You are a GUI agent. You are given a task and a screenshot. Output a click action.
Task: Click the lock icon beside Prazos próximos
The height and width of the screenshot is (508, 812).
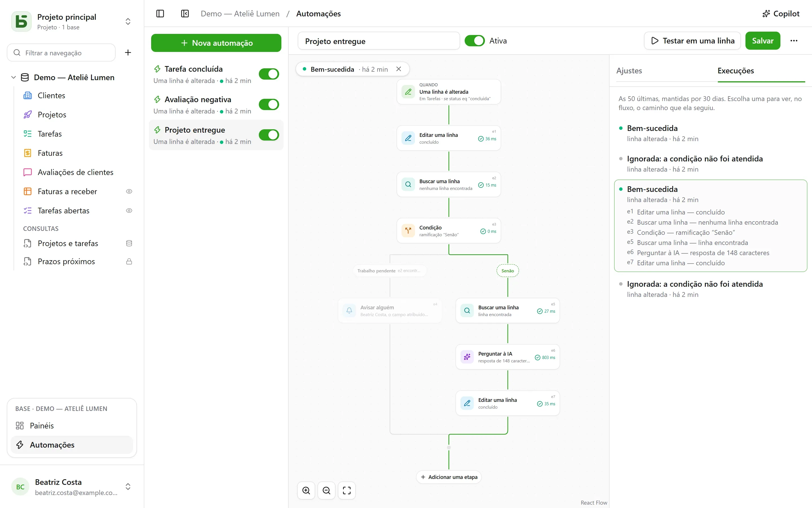[x=129, y=261]
